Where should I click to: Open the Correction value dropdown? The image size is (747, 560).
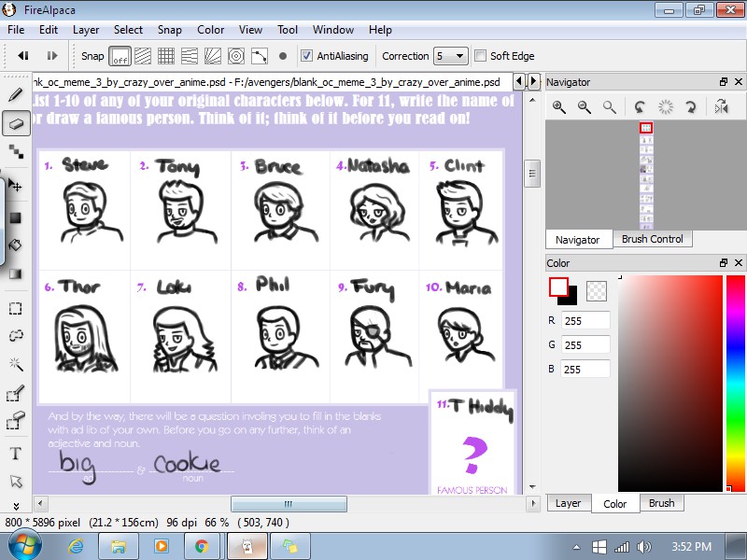click(450, 56)
